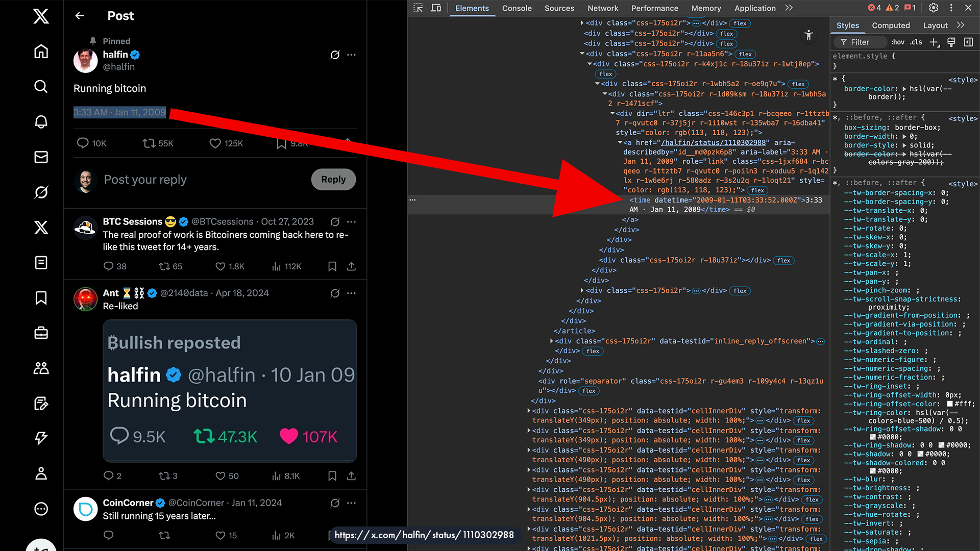Switch to the Console tab
Screen dimensions: 980x551
click(517, 8)
